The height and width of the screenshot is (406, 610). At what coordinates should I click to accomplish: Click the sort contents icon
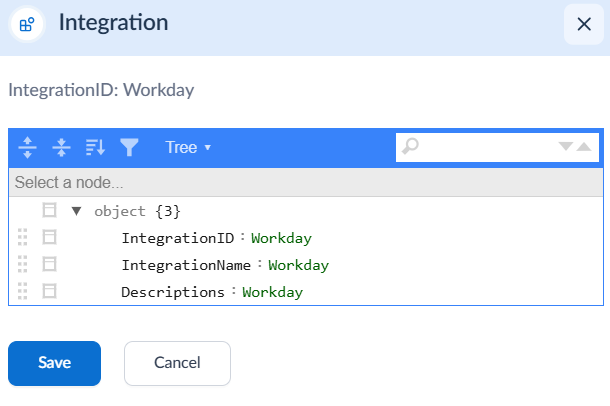pyautogui.click(x=95, y=147)
